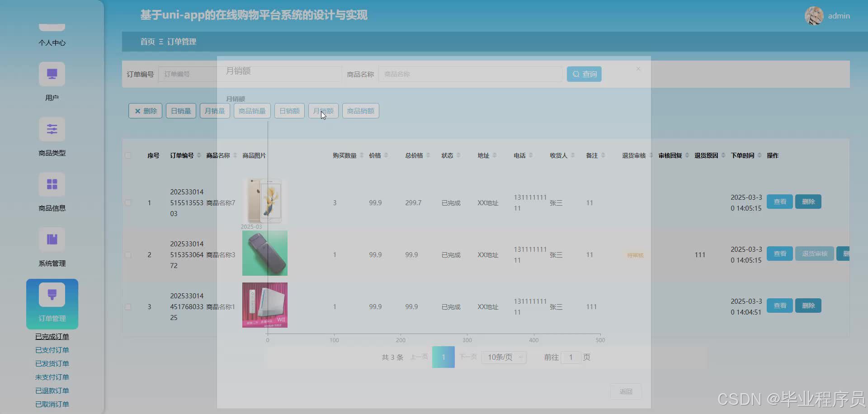Sort by 退货原因 column arrows
Image resolution: width=868 pixels, height=414 pixels.
point(723,155)
